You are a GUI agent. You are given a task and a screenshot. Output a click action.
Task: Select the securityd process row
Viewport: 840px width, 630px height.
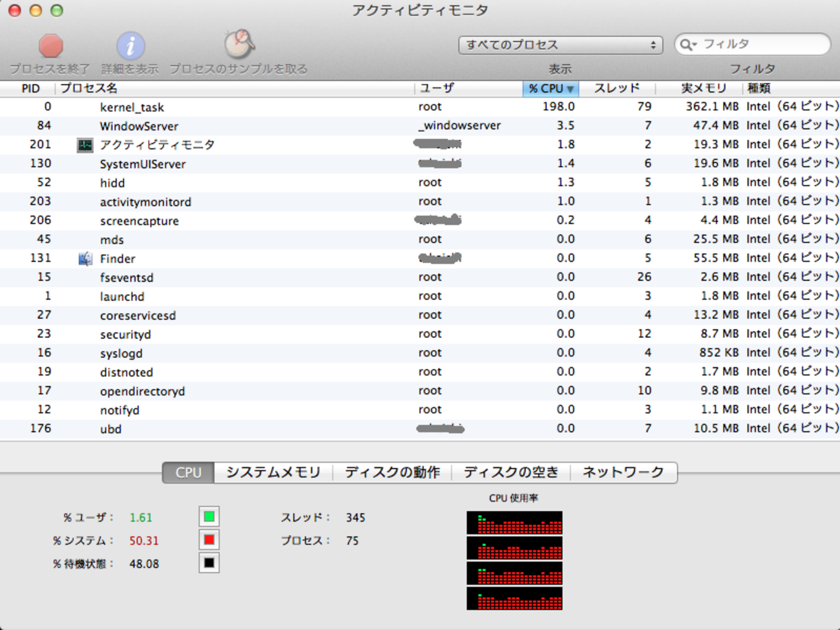coord(420,334)
